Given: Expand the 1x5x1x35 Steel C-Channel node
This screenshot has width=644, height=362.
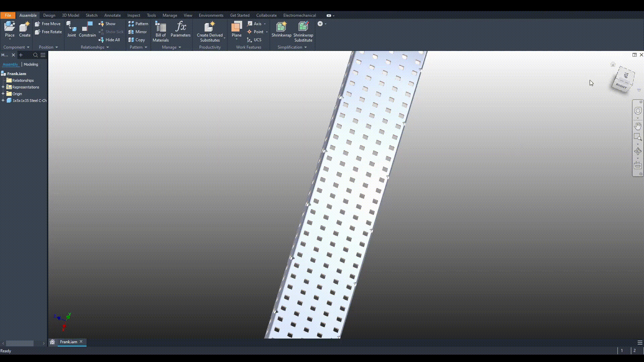Looking at the screenshot, I should pos(3,101).
